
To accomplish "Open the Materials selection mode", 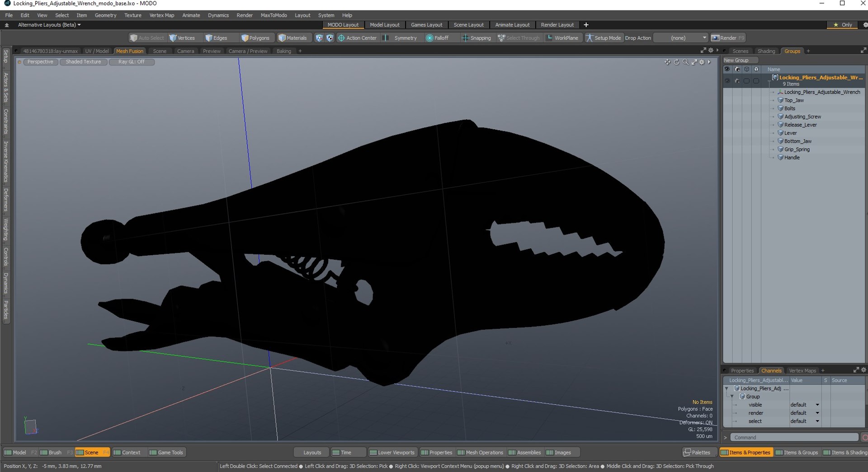I will (292, 38).
